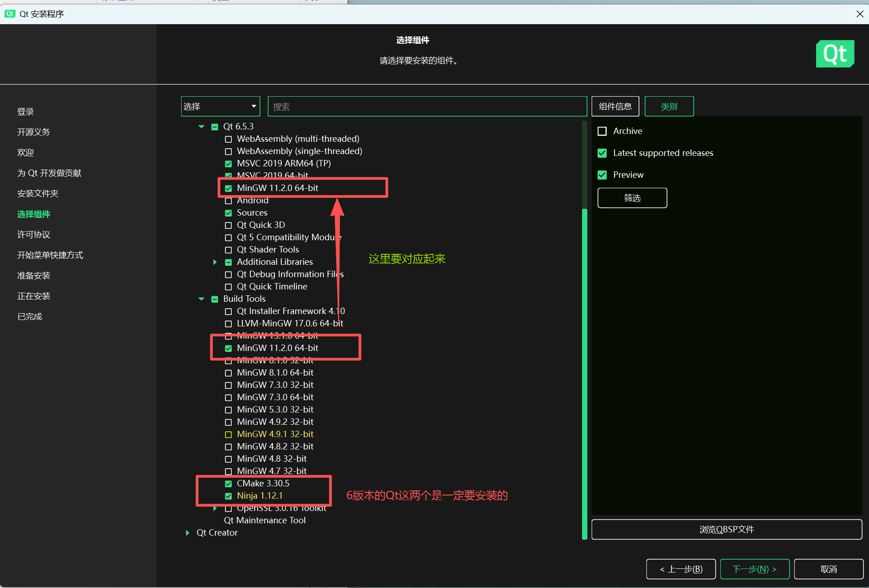Check MinGW 5.3.0 32-bit
Viewport: 869px width, 588px height.
(x=229, y=410)
